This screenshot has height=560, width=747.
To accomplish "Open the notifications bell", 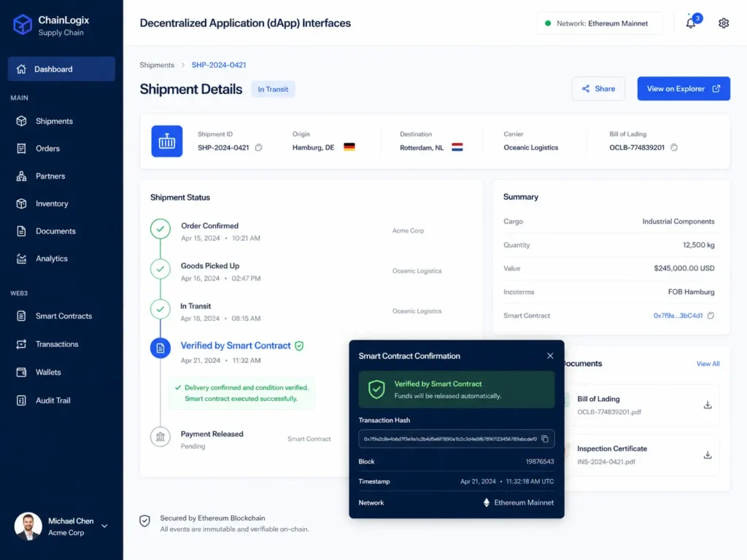I will [691, 23].
